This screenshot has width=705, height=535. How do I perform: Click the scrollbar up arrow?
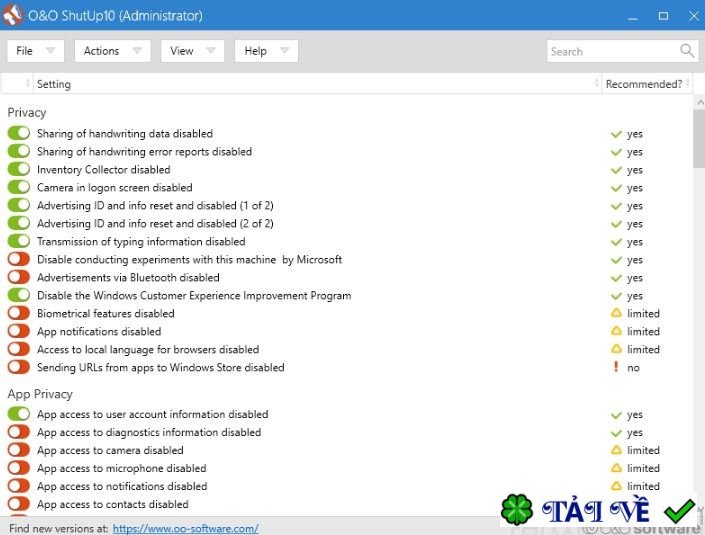pyautogui.click(x=699, y=102)
